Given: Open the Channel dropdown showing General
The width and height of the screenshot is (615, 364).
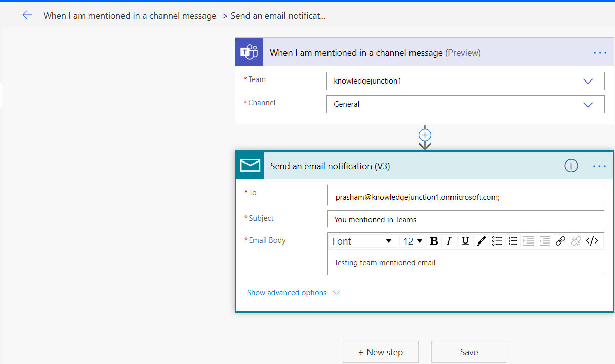Looking at the screenshot, I should (466, 104).
